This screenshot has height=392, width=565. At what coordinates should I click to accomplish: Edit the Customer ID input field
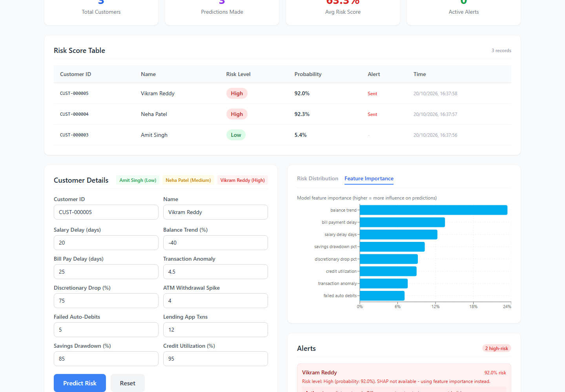(106, 212)
